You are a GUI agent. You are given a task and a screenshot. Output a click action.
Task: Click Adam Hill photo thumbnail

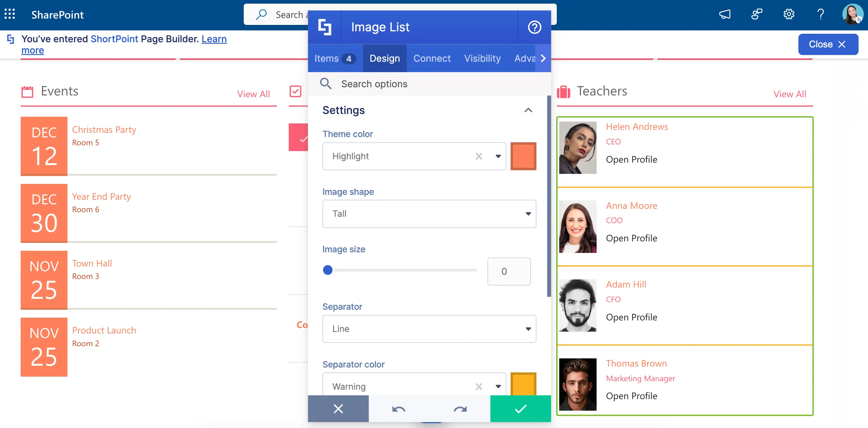[x=577, y=305]
